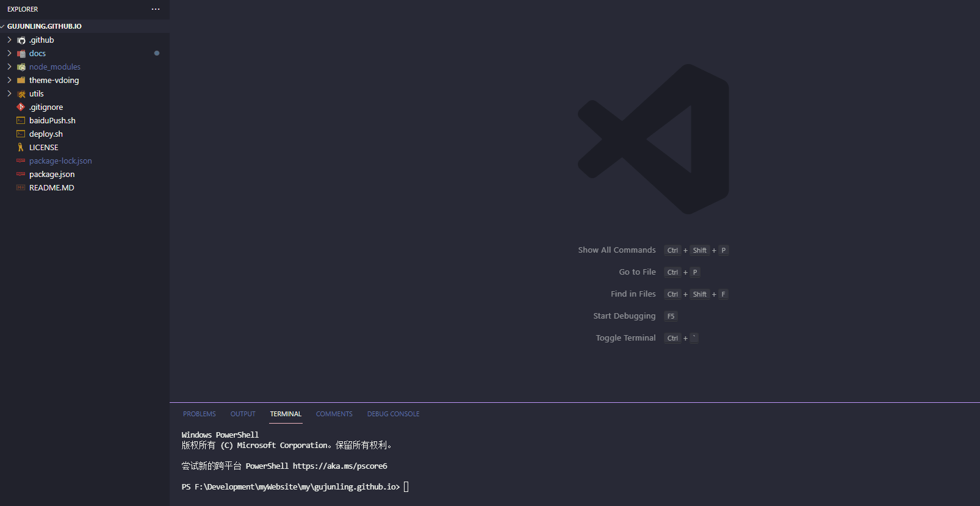Select the TERMINAL tab

[286, 414]
